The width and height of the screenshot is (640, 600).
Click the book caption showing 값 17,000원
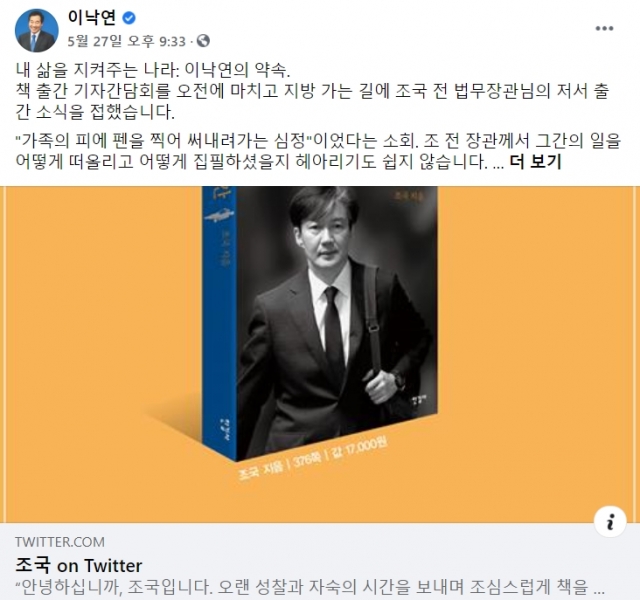pos(359,449)
